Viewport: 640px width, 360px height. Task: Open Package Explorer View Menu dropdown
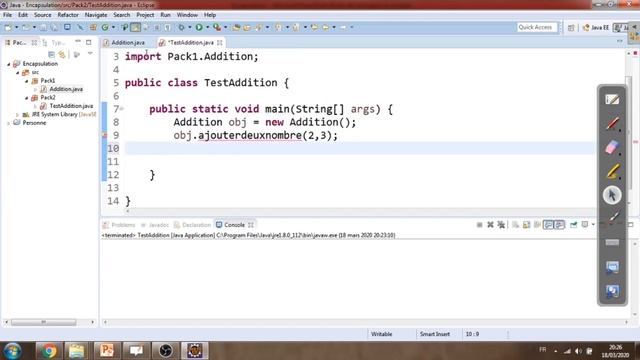90,54
